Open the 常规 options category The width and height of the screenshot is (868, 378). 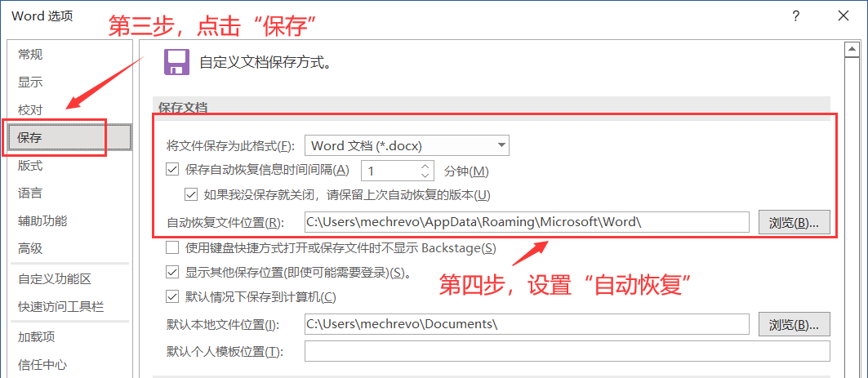(x=30, y=55)
